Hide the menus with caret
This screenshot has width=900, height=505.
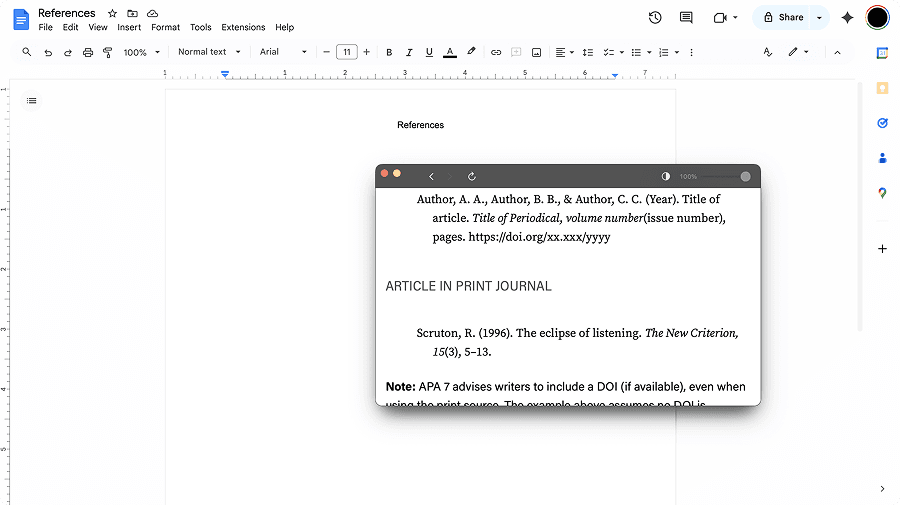[837, 52]
